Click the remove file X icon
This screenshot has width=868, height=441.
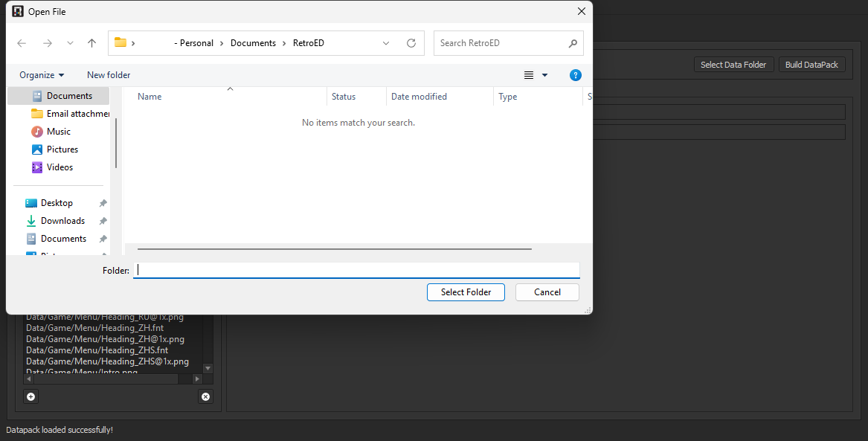click(x=205, y=396)
